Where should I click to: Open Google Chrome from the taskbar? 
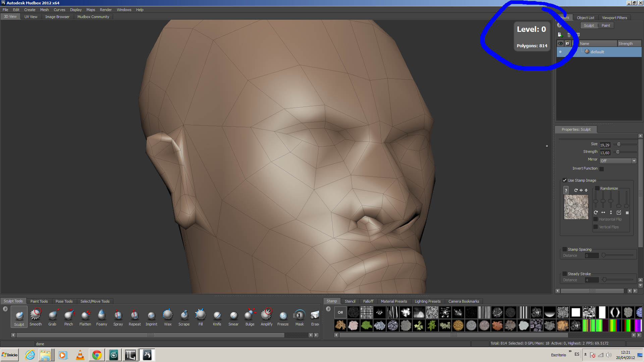point(97,355)
